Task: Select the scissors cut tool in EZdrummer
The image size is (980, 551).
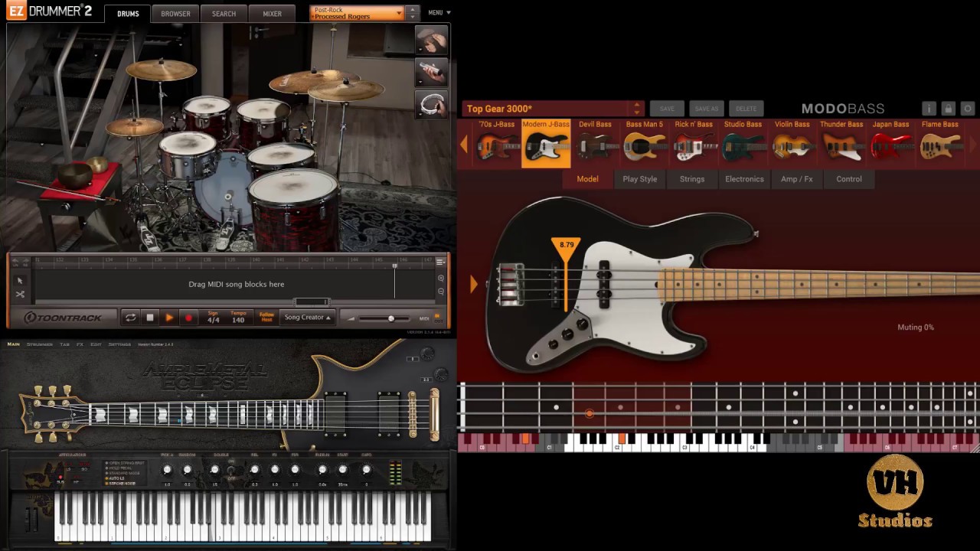Action: coord(20,294)
